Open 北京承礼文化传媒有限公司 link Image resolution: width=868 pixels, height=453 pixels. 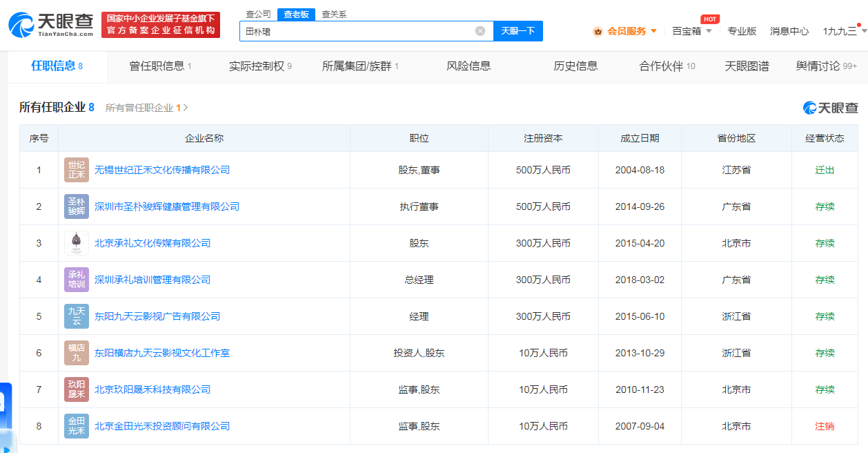coord(152,243)
